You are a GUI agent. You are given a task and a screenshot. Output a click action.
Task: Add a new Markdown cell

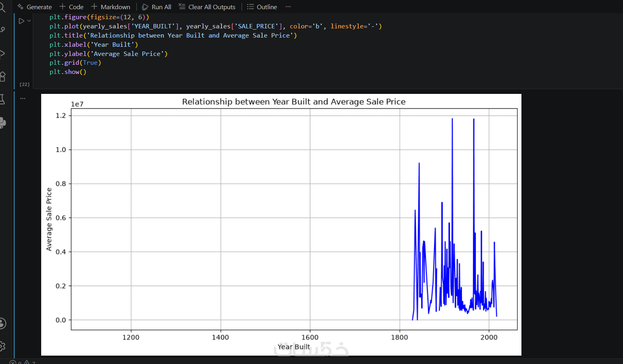[x=111, y=7]
